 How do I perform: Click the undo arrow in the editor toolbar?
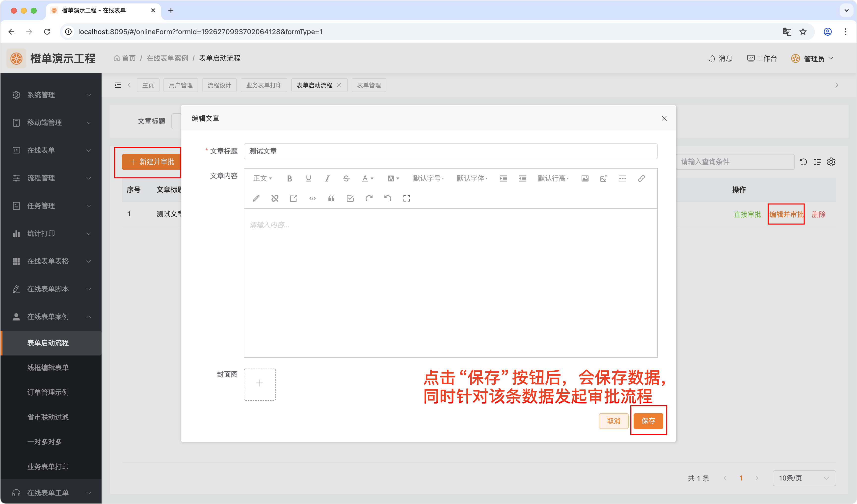click(x=388, y=198)
